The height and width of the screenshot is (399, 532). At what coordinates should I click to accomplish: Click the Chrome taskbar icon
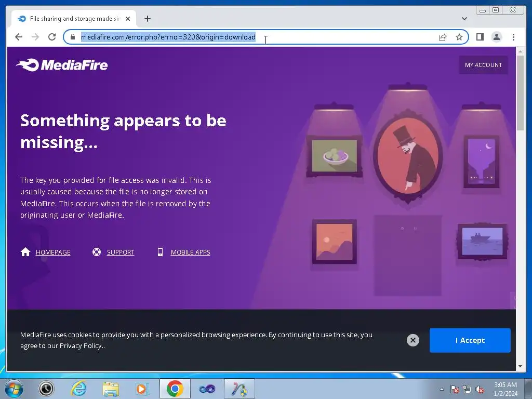click(x=175, y=389)
